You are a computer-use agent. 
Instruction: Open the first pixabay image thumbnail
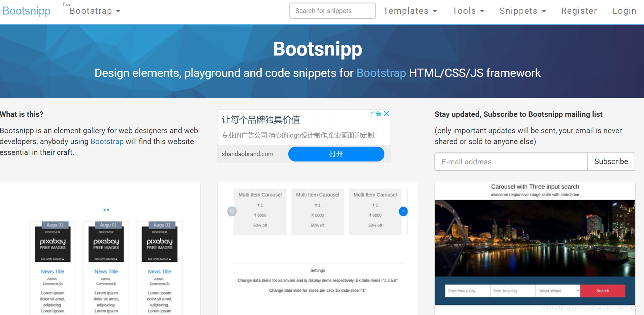53,244
